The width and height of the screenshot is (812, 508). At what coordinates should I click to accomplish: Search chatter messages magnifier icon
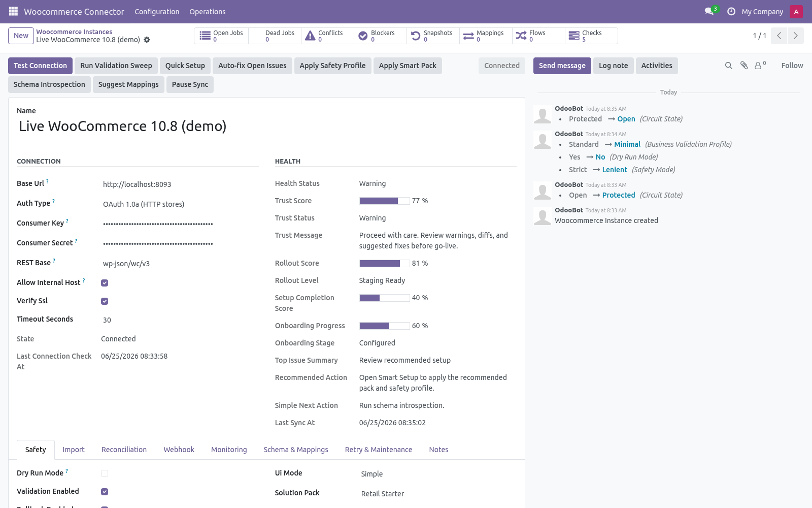click(x=729, y=66)
